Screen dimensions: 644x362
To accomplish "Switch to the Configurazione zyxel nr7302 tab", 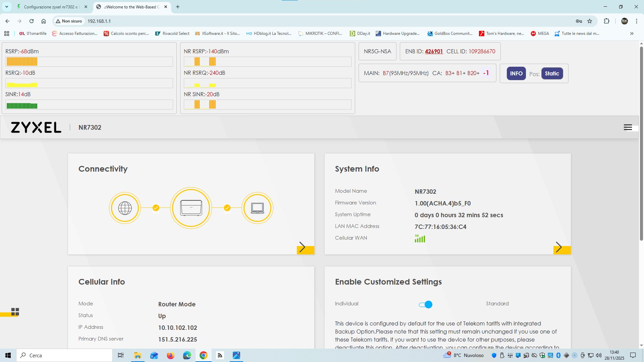I will tap(50, 7).
